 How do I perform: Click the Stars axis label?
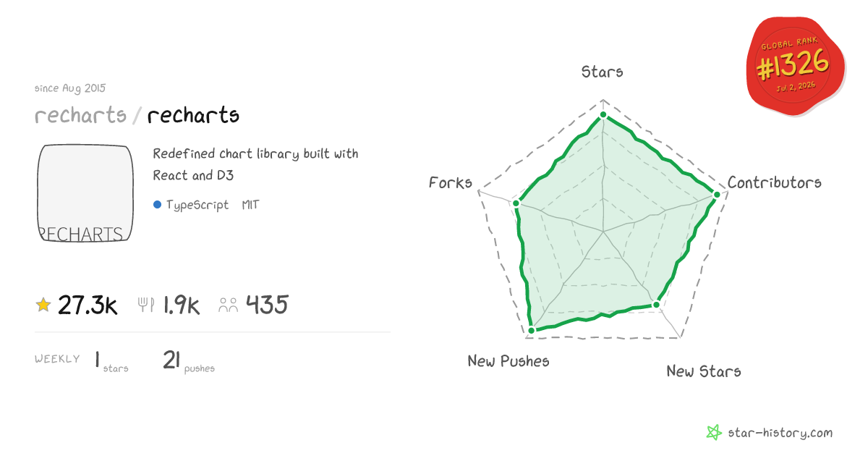[603, 72]
